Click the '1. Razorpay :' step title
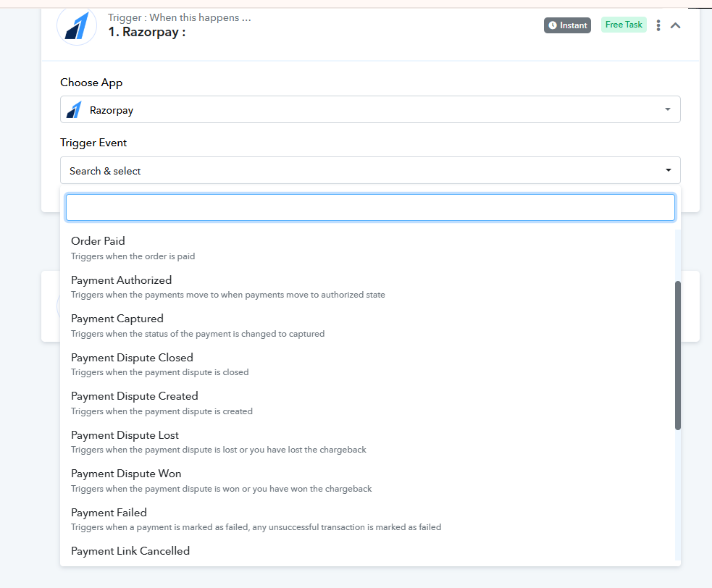 click(x=146, y=33)
